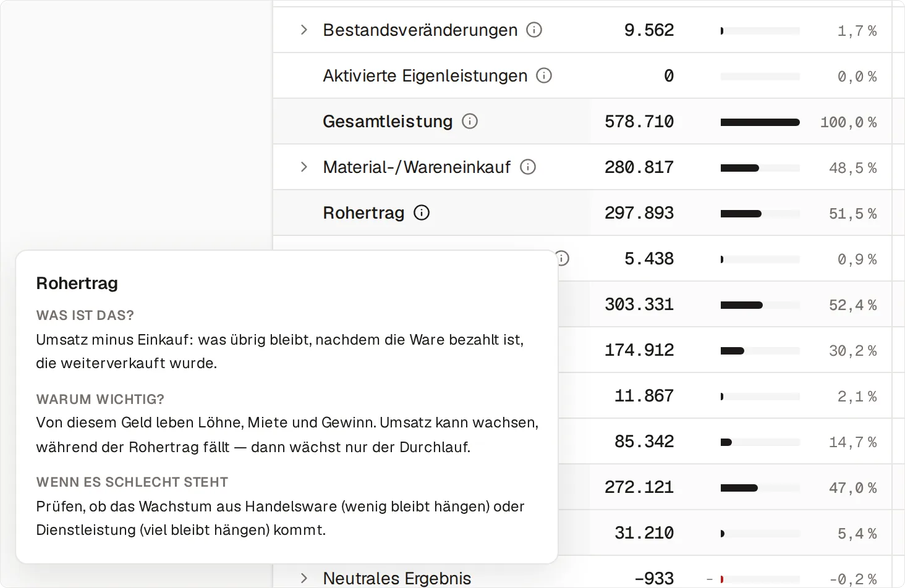Click the Neutrales Ergebnis label
Viewport: 905px width, 588px height.
click(x=397, y=578)
